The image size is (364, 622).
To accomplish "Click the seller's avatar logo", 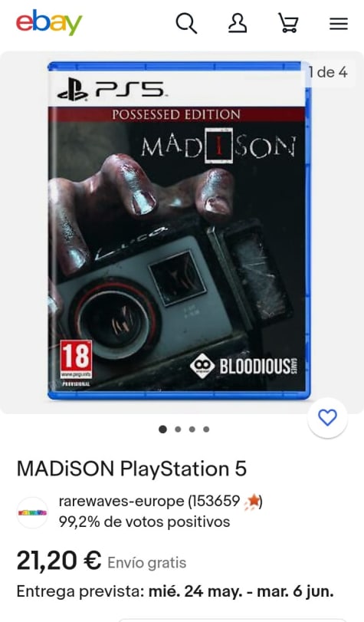I will (32, 512).
